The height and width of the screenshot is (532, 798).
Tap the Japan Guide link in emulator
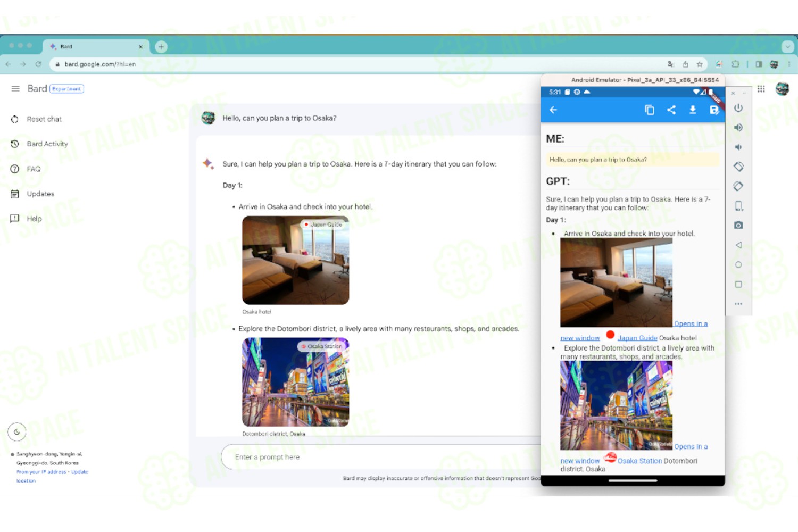coord(637,338)
